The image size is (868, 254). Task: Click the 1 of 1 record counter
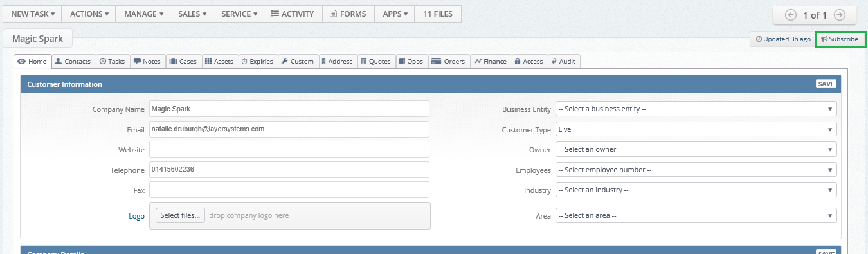point(815,15)
